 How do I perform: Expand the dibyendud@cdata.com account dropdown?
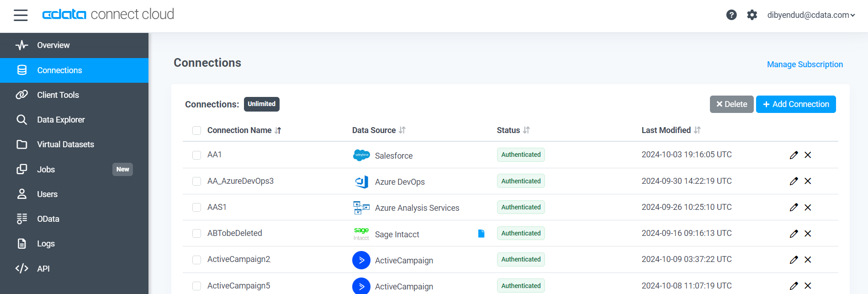click(x=811, y=15)
